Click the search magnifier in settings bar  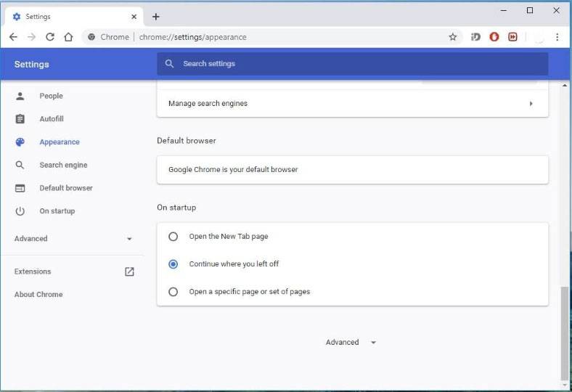click(x=169, y=64)
